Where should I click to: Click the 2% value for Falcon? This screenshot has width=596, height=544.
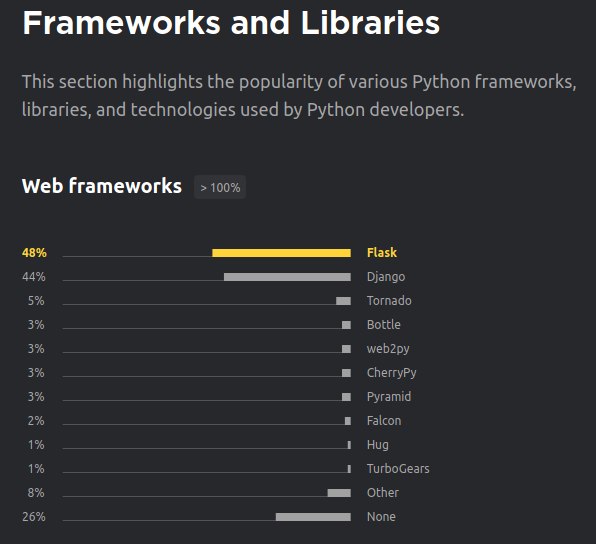pos(36,421)
